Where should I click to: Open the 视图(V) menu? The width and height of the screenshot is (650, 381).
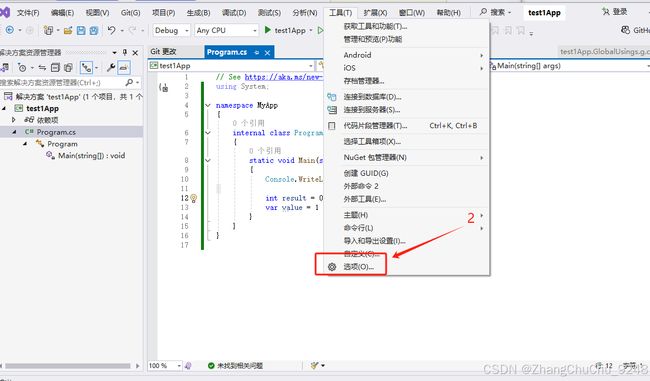[x=97, y=12]
